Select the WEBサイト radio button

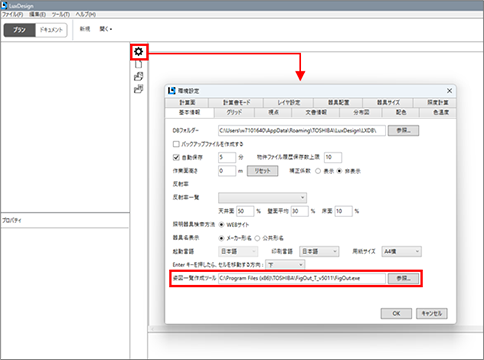point(221,225)
